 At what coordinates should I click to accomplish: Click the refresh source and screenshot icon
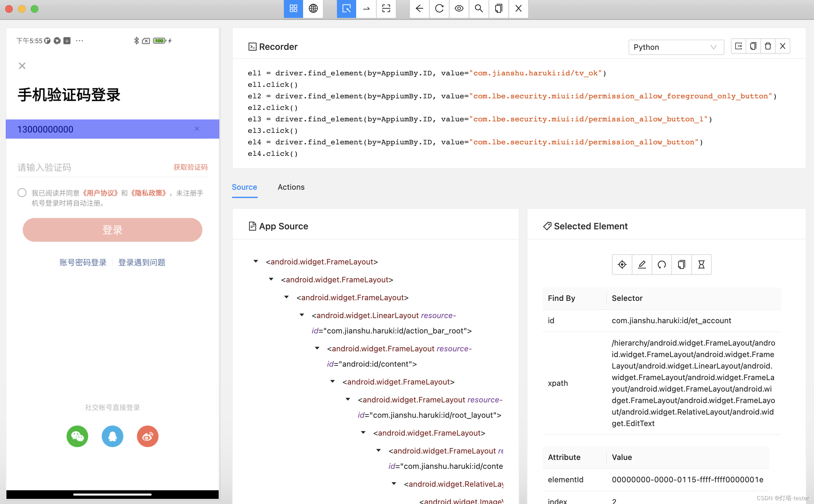click(x=439, y=8)
